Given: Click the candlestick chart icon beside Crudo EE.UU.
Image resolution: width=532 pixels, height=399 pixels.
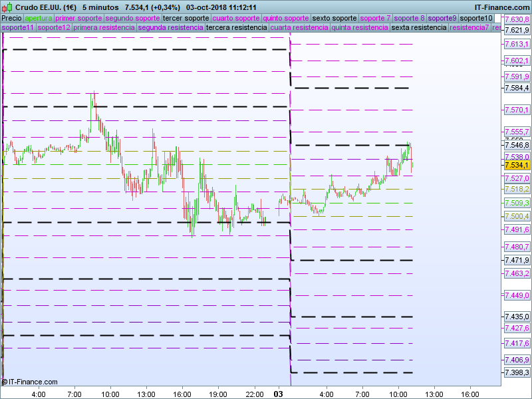Looking at the screenshot, I should point(6,7).
